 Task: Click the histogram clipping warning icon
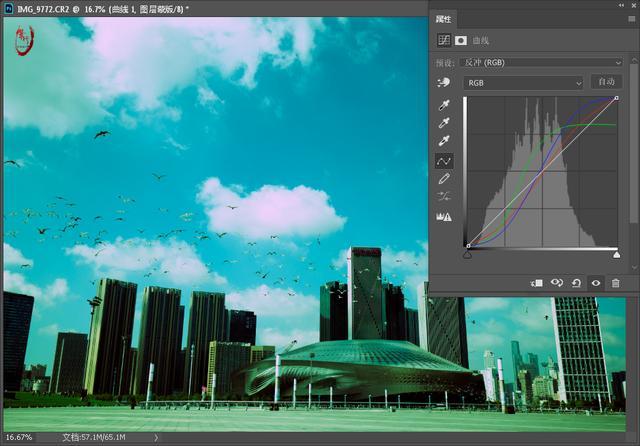click(445, 215)
